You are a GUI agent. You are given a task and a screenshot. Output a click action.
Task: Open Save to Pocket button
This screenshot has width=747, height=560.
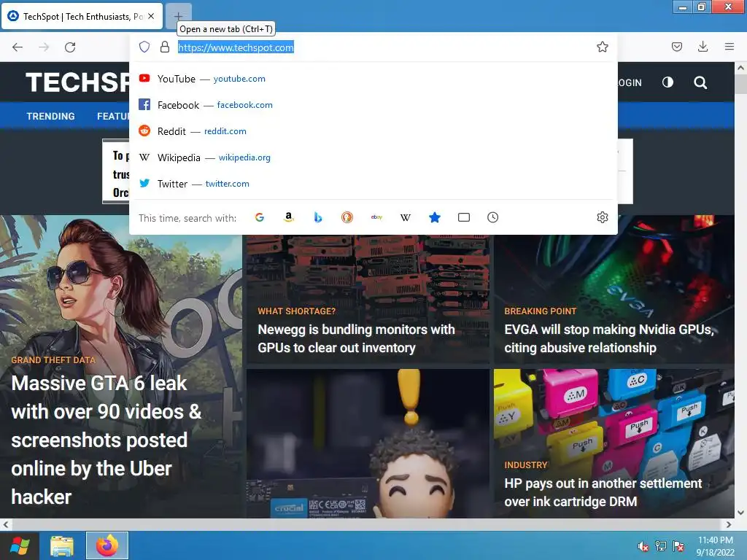pos(676,47)
